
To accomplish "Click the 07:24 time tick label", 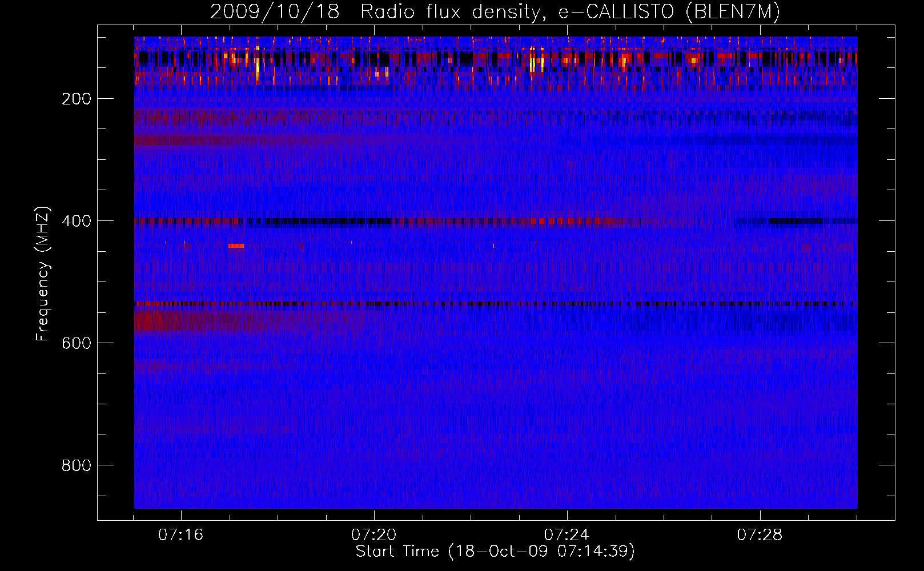I will click(x=567, y=535).
